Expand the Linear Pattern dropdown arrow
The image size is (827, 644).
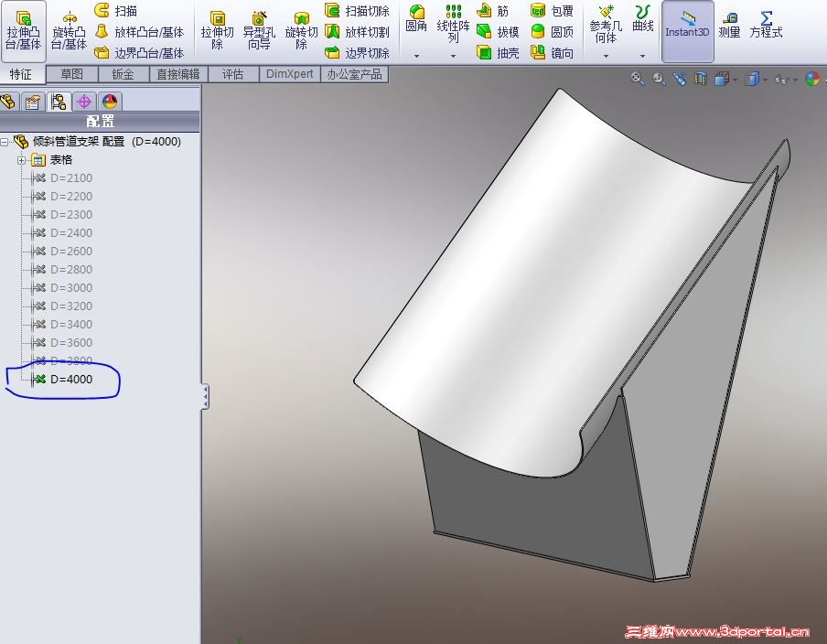coord(453,56)
